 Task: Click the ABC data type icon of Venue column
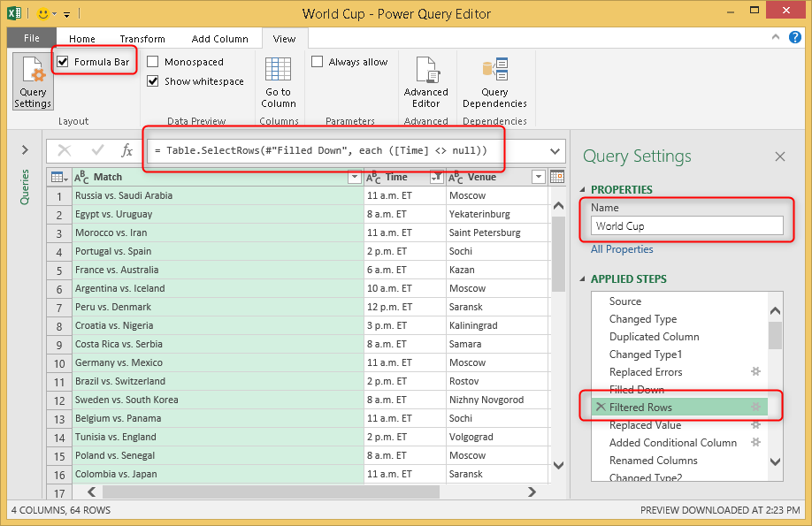tap(456, 177)
